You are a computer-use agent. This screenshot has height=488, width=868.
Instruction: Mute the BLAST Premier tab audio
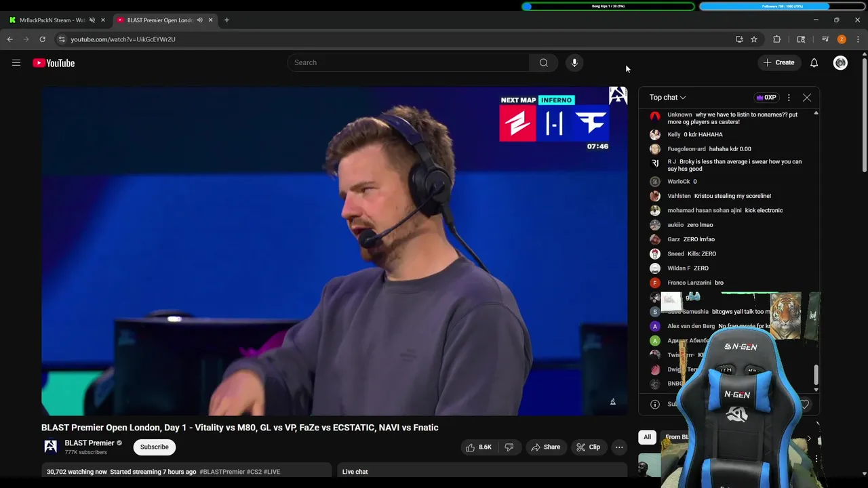pos(199,20)
